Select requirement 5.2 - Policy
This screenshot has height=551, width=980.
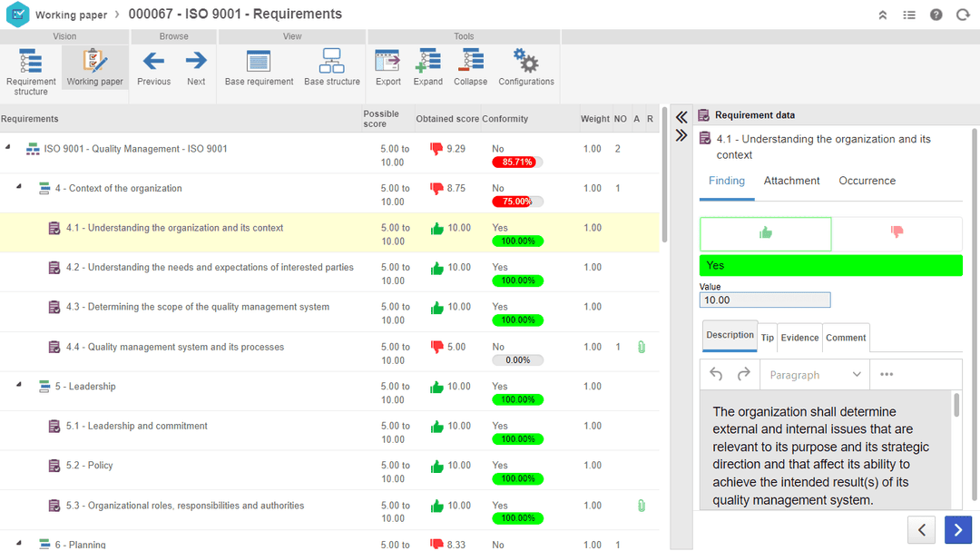click(89, 466)
